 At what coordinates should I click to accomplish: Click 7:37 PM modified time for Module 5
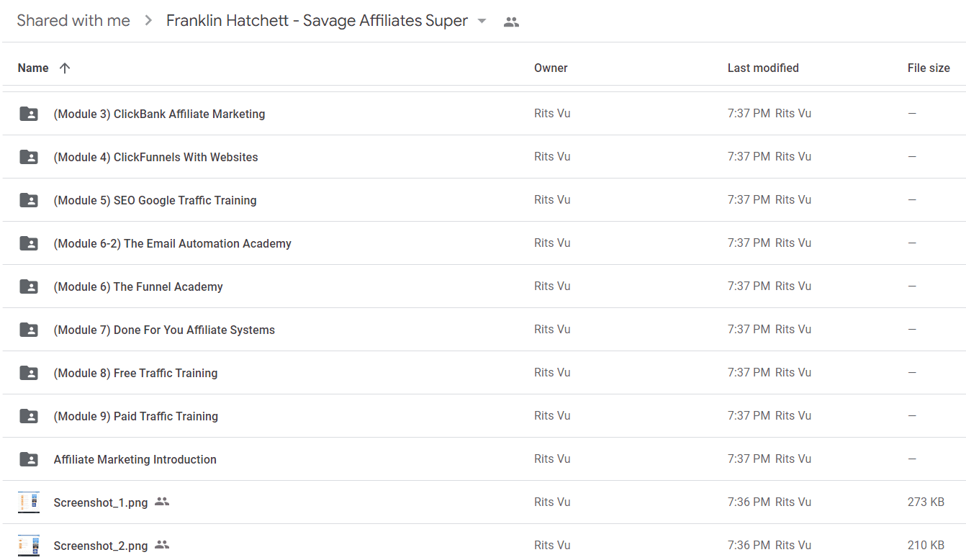point(749,199)
